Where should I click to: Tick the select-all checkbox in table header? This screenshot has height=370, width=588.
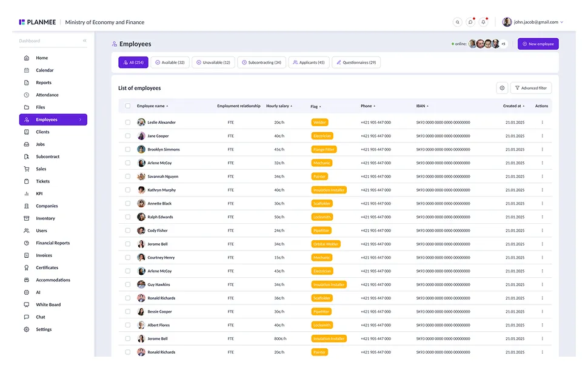pyautogui.click(x=128, y=106)
